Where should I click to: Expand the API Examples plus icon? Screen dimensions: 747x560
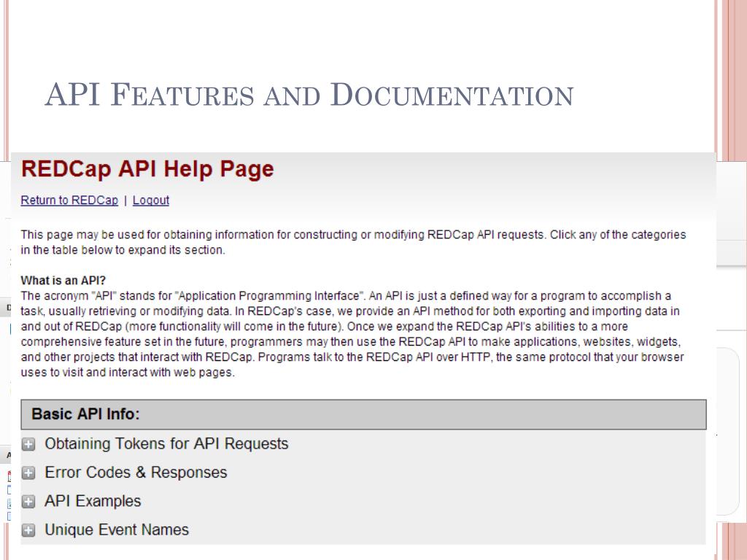(x=28, y=502)
